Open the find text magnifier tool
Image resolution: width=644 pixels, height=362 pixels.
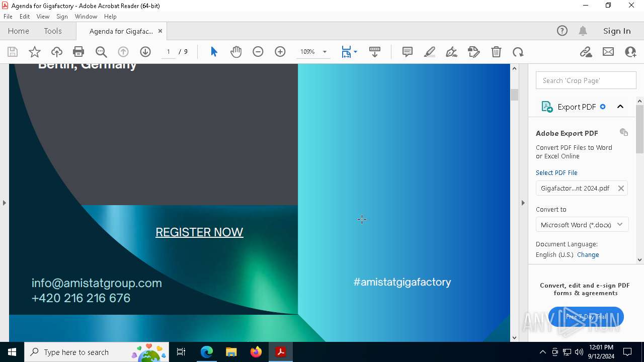(101, 52)
